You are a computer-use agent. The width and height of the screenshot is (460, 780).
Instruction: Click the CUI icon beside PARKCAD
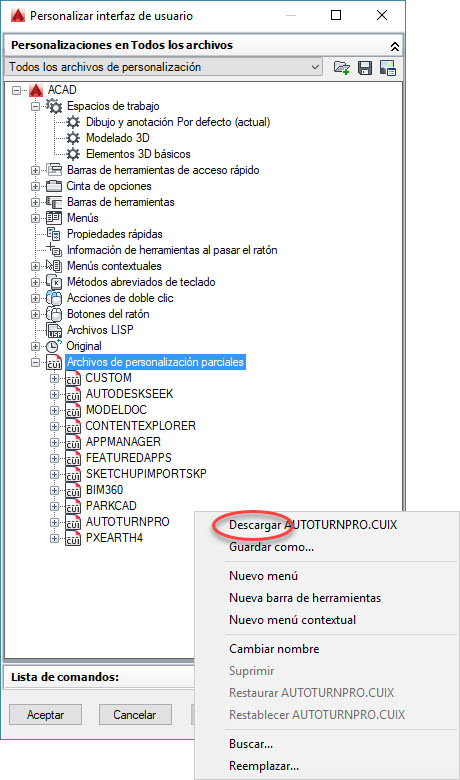[x=73, y=506]
